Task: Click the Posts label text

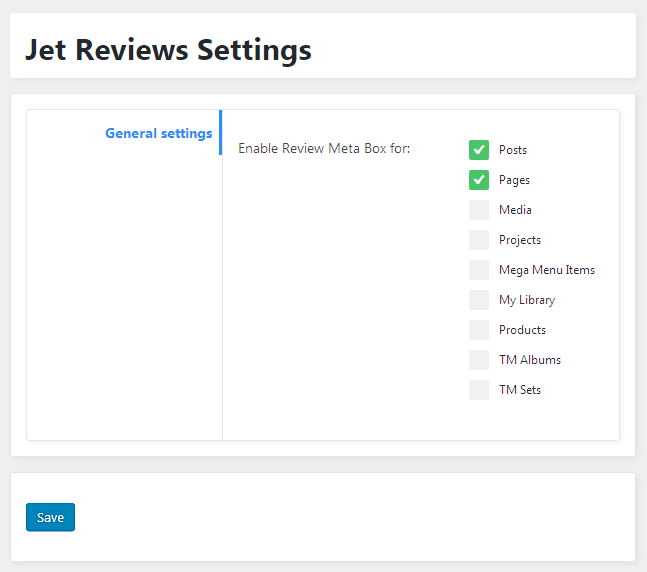Action: point(513,150)
